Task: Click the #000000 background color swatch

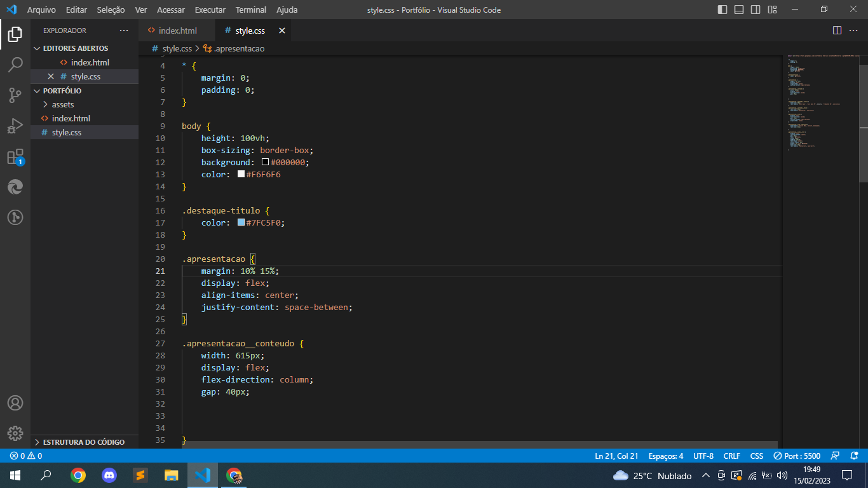Action: [266, 162]
